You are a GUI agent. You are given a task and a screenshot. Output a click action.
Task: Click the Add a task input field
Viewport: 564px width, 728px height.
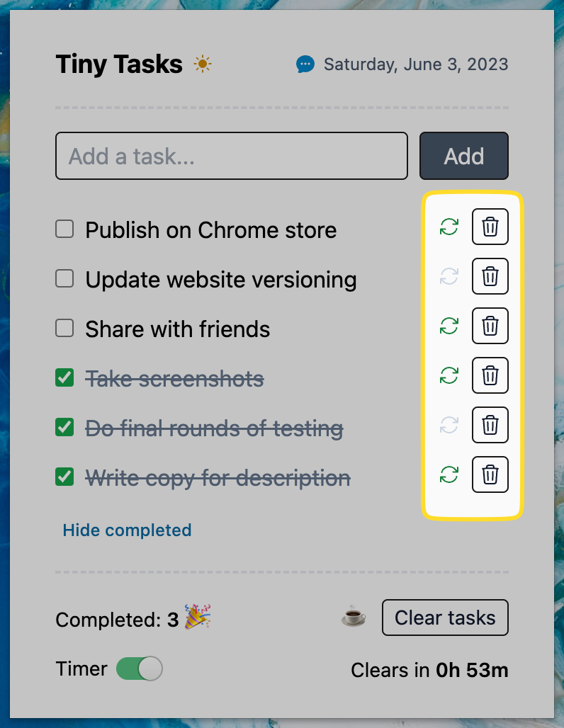(232, 156)
